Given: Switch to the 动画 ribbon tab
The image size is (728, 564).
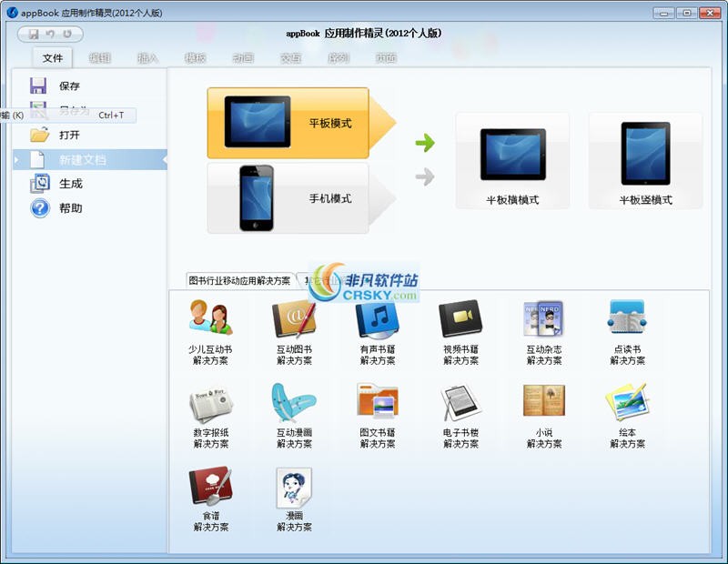Looking at the screenshot, I should (x=243, y=58).
